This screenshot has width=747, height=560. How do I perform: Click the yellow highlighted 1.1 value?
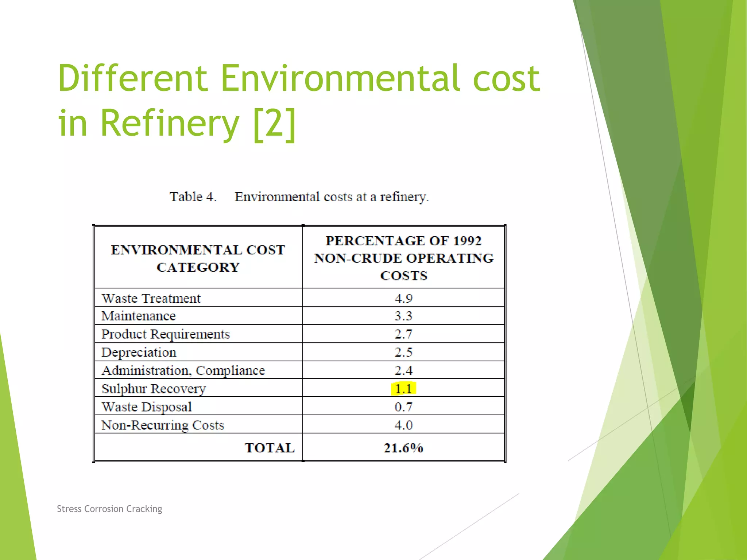click(403, 389)
